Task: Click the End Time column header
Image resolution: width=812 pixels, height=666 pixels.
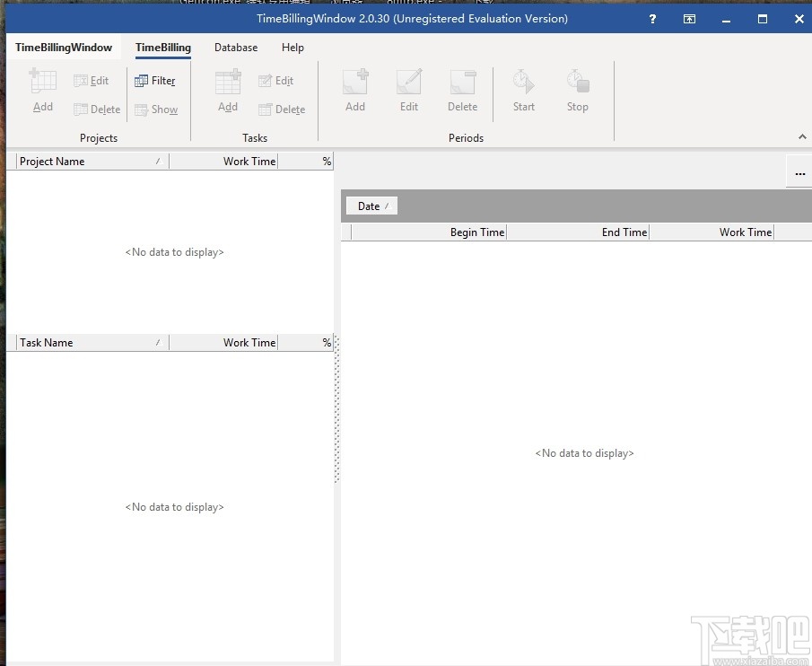Action: 578,232
